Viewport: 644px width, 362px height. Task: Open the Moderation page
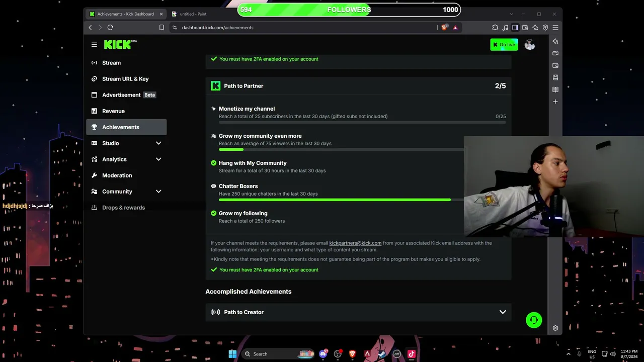click(x=126, y=175)
